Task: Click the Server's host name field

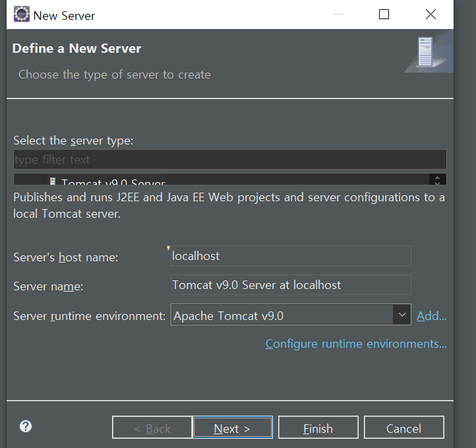Action: pos(291,256)
